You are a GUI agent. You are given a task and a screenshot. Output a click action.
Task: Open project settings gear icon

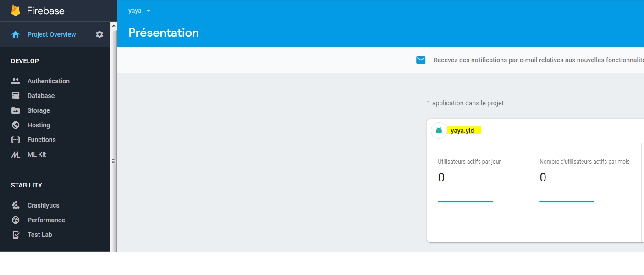[99, 34]
